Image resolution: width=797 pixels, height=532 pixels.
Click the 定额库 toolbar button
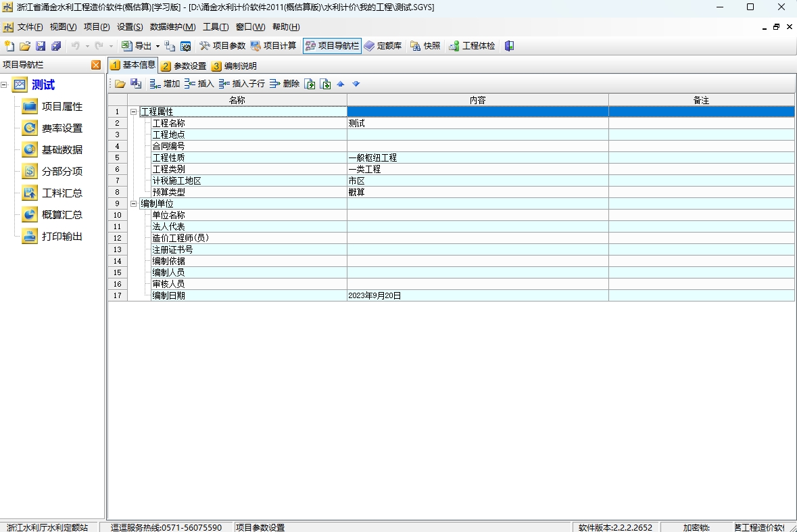(383, 46)
